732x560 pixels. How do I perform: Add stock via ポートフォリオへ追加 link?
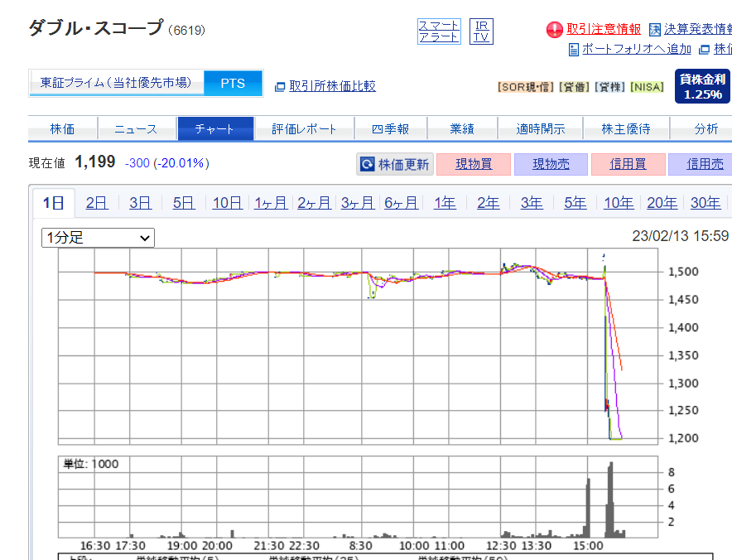point(636,49)
